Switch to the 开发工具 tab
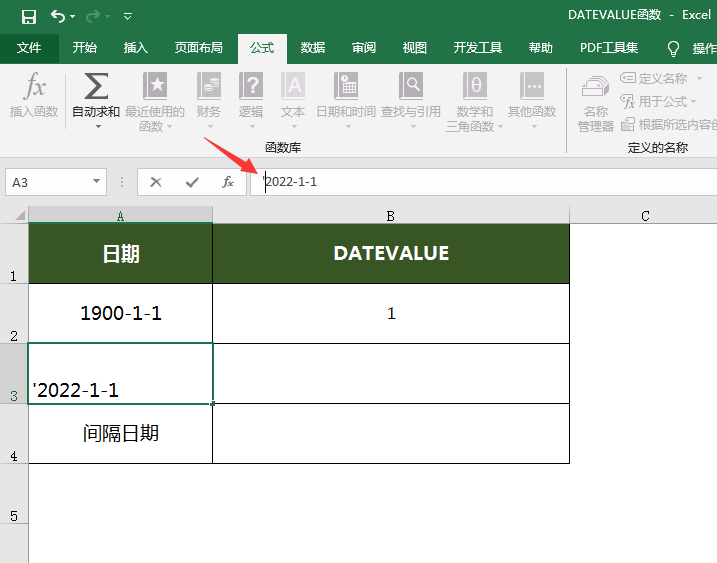The image size is (717, 563). 477,48
